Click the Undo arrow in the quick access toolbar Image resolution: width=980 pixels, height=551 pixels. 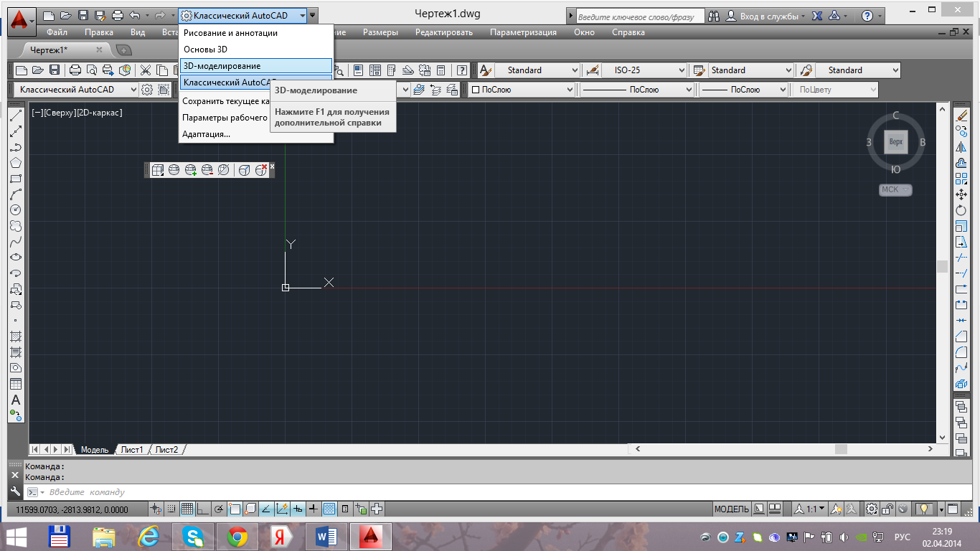(x=134, y=15)
